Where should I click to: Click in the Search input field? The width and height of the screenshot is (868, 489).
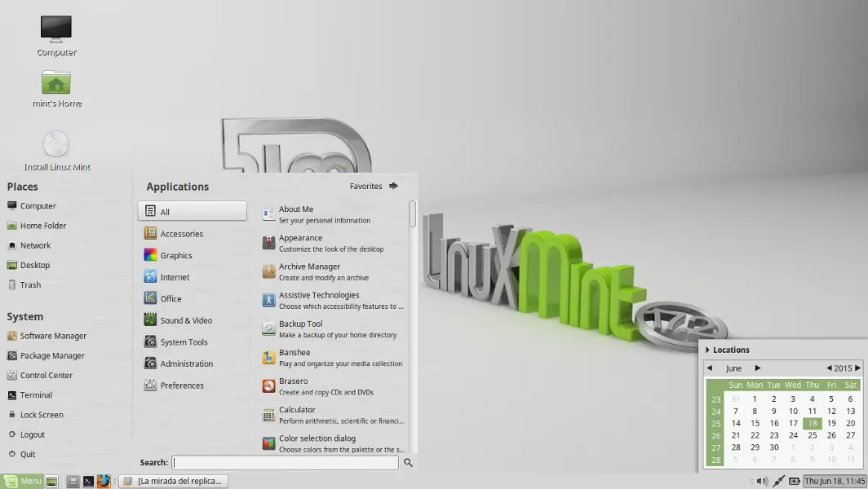(285, 462)
